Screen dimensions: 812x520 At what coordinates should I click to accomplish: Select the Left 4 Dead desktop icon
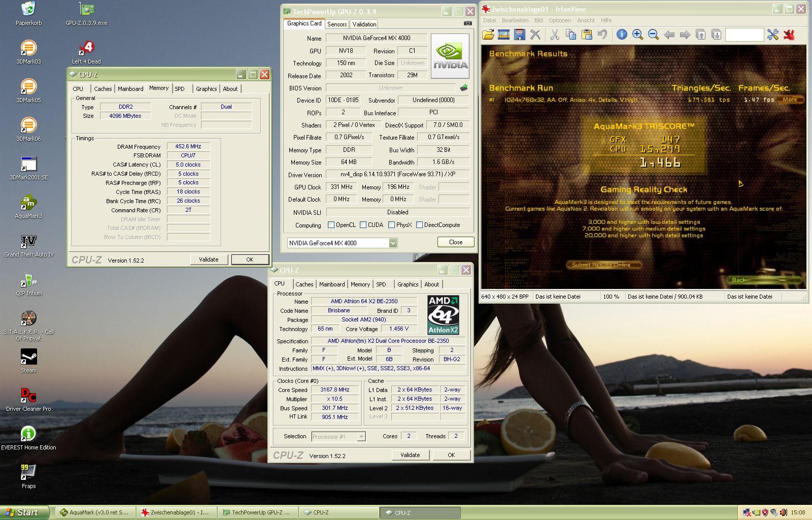[x=86, y=52]
